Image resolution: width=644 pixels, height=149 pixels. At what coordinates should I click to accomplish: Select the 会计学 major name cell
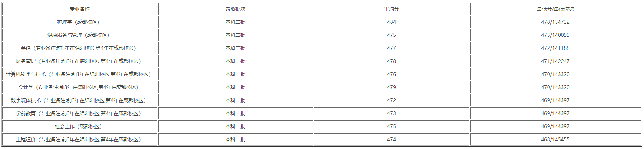(80, 87)
